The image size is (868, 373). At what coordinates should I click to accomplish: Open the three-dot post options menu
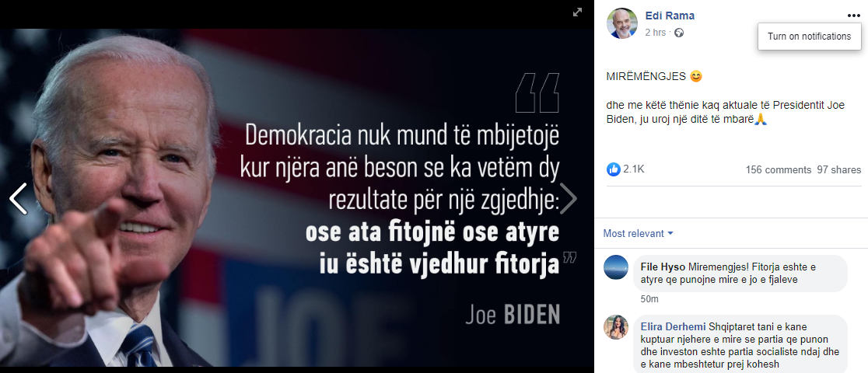853,16
